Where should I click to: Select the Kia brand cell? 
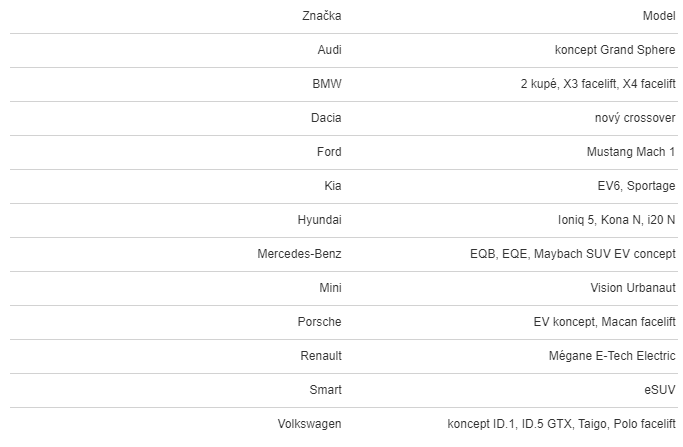point(332,186)
